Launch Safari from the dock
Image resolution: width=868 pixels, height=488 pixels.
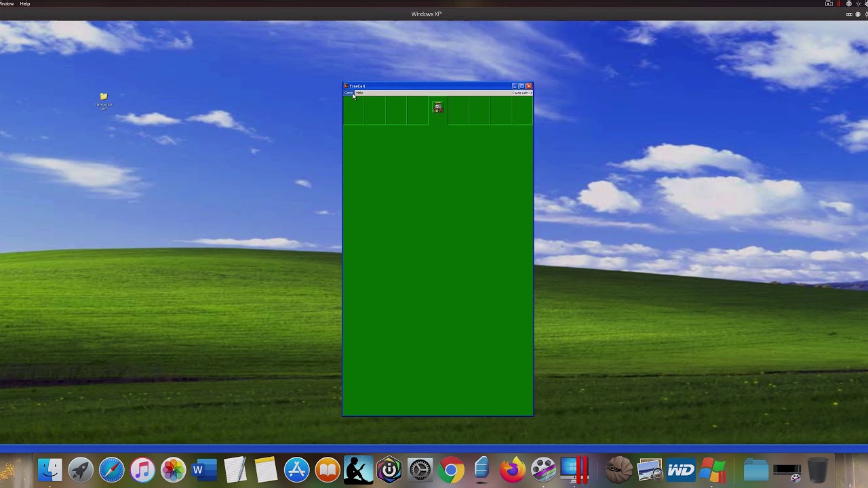point(112,470)
